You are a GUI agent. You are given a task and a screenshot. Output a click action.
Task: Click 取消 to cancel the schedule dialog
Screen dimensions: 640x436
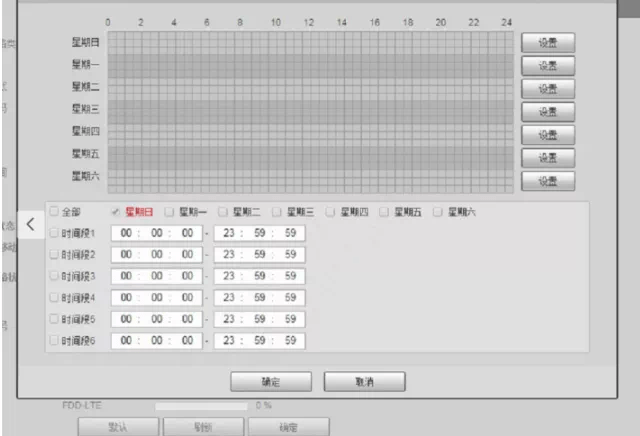(x=363, y=382)
